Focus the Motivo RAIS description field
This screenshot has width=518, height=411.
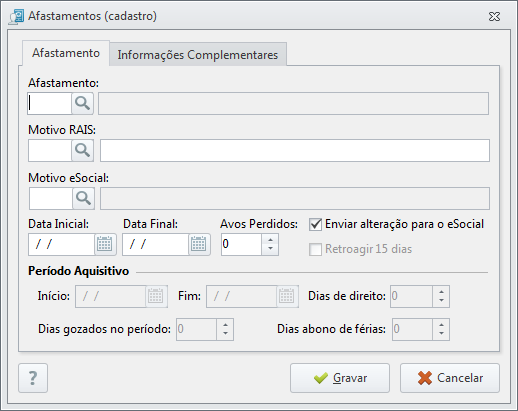click(x=295, y=151)
